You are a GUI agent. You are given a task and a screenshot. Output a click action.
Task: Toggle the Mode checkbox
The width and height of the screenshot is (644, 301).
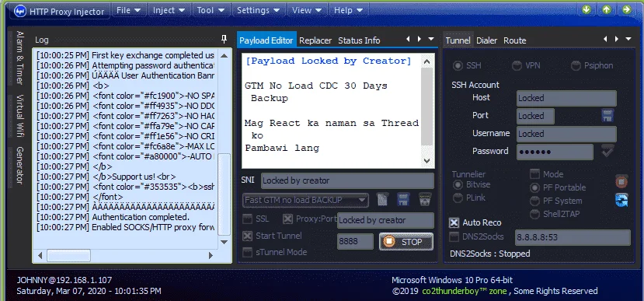pyautogui.click(x=534, y=174)
